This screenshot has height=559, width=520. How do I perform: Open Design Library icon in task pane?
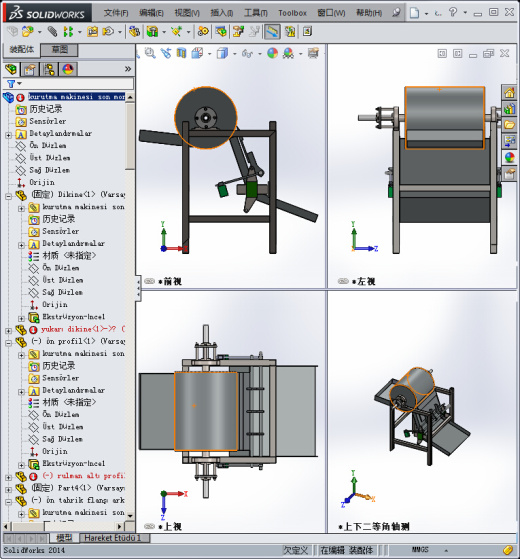(x=509, y=109)
